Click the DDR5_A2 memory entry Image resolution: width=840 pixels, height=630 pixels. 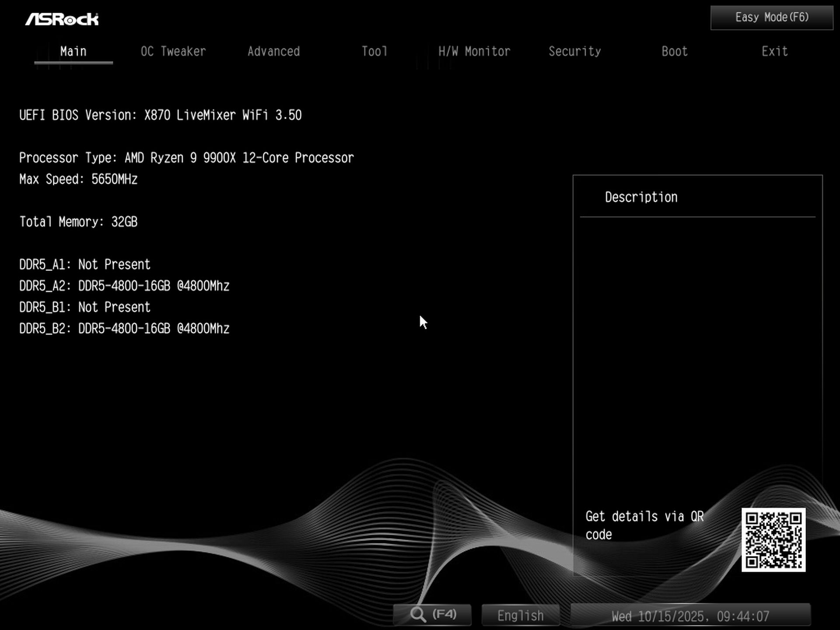click(x=124, y=285)
